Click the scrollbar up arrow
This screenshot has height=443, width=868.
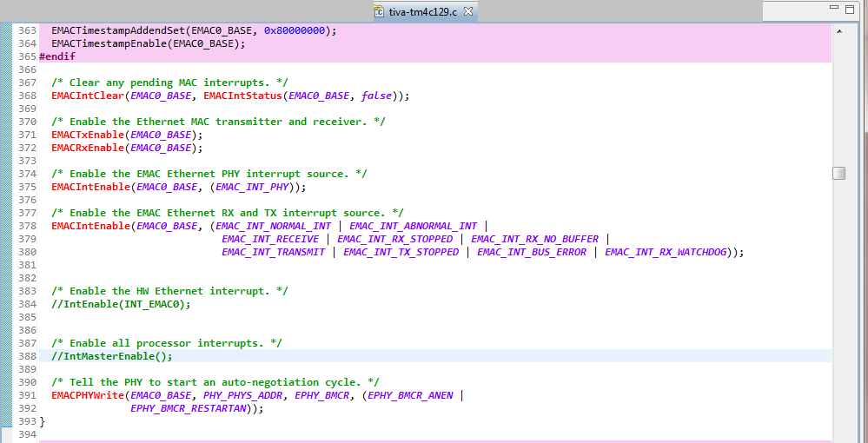[839, 31]
